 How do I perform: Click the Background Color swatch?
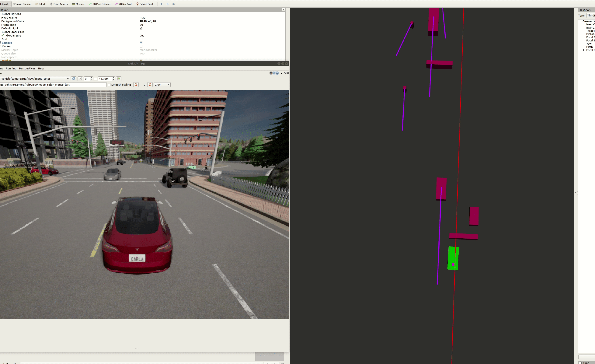click(x=141, y=21)
